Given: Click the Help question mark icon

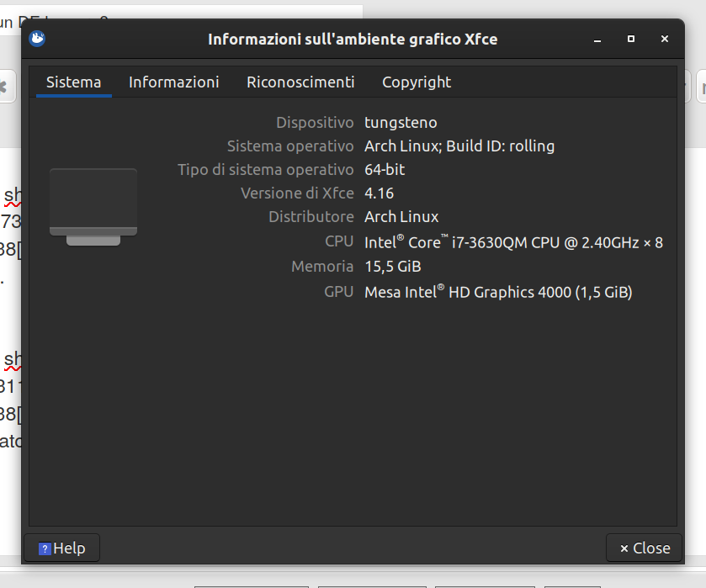Looking at the screenshot, I should coord(45,548).
